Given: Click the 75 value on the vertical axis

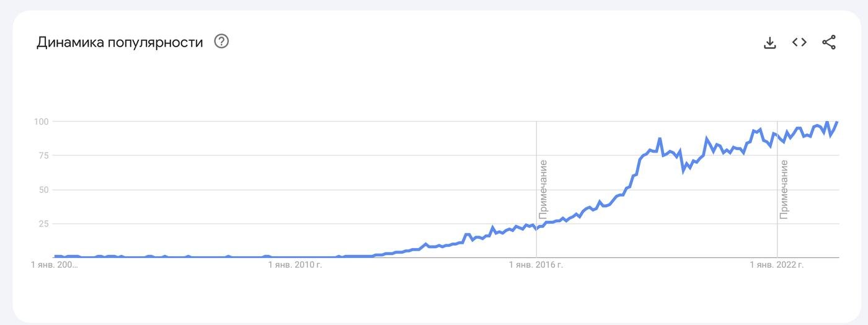Looking at the screenshot, I should point(43,156).
